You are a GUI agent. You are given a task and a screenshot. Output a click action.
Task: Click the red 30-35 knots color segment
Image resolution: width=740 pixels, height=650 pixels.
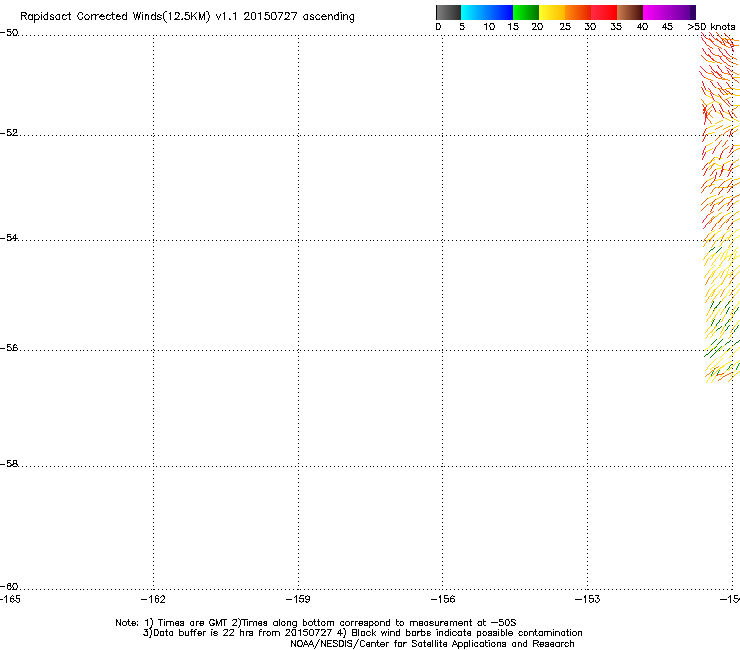point(604,12)
